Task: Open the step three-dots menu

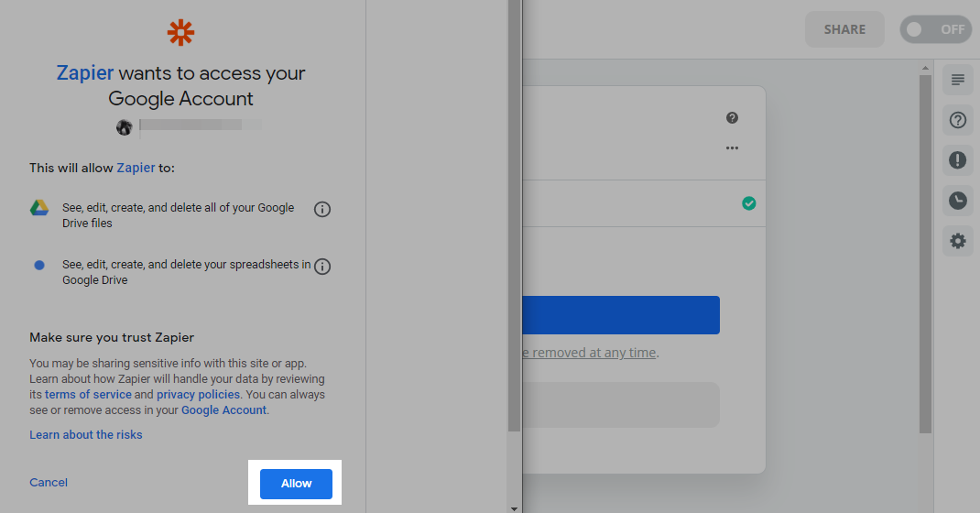Action: [732, 148]
